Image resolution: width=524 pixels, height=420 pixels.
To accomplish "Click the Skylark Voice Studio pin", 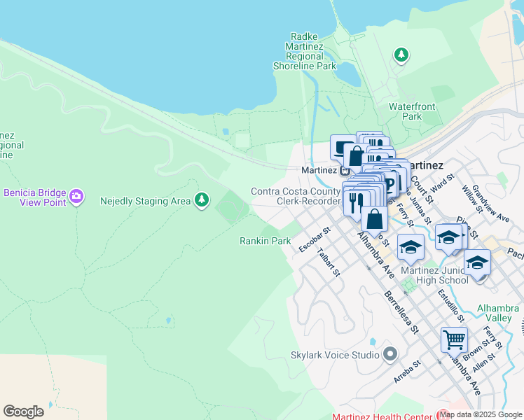I will coord(390,354).
